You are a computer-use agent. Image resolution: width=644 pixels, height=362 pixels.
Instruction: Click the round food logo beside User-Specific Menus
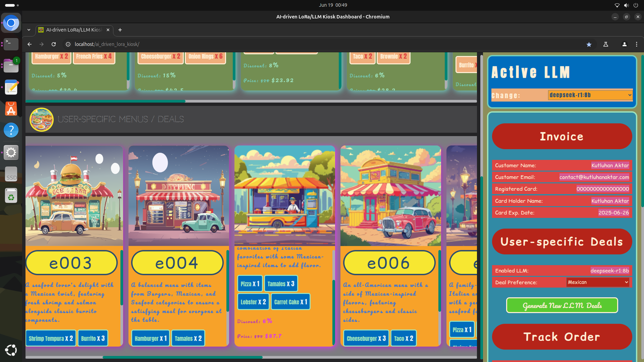point(42,119)
